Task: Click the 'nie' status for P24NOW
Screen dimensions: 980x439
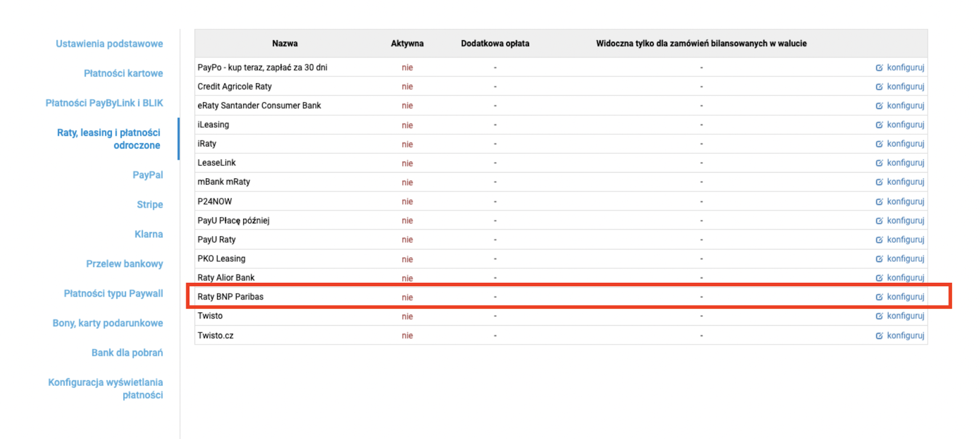Action: (x=407, y=201)
